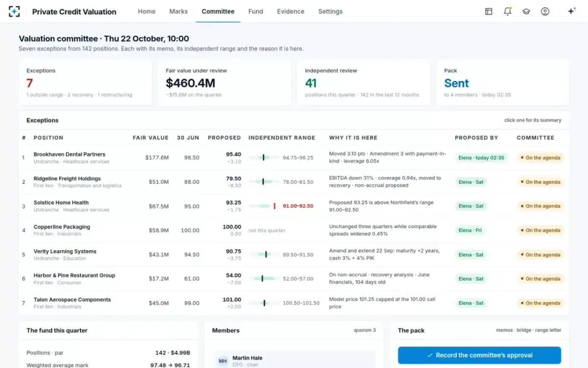Select Talon Aerospace Components position
This screenshot has width=588, height=368.
[73, 300]
